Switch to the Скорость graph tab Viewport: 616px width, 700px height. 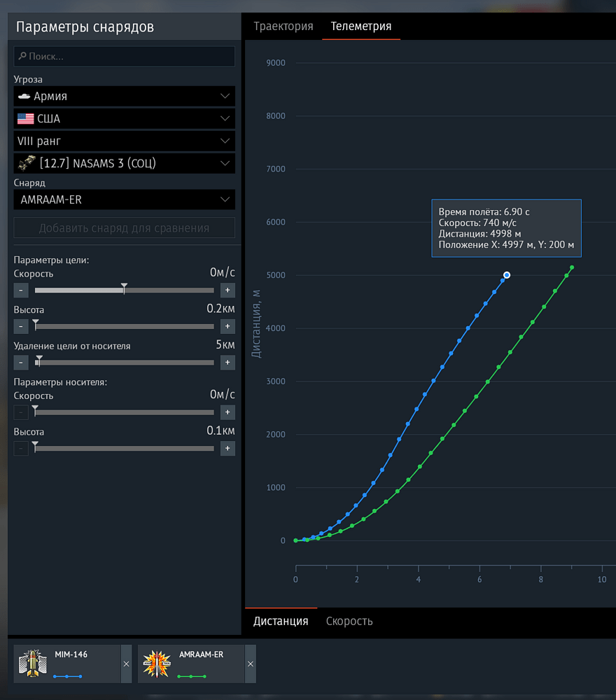click(349, 621)
